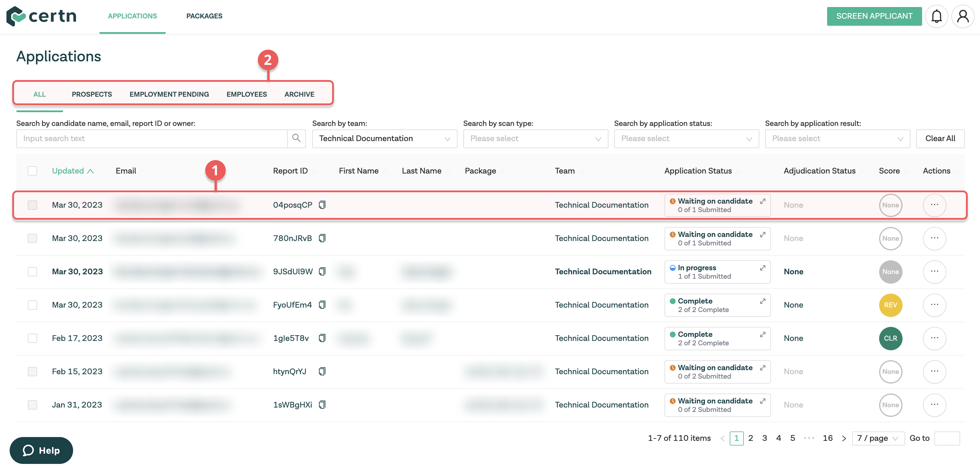Select checkbox for report htynQrYJ
The height and width of the screenshot is (468, 980).
coord(32,371)
